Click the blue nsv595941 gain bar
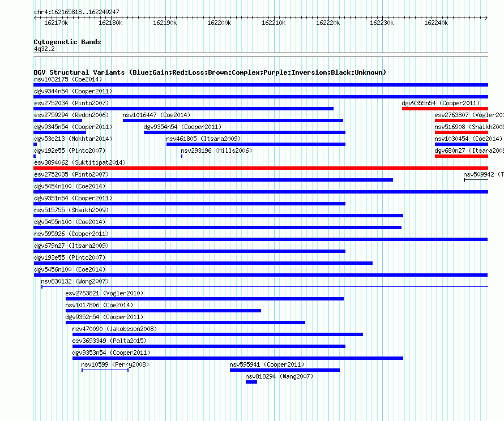The width and height of the screenshot is (504, 421). 285,370
